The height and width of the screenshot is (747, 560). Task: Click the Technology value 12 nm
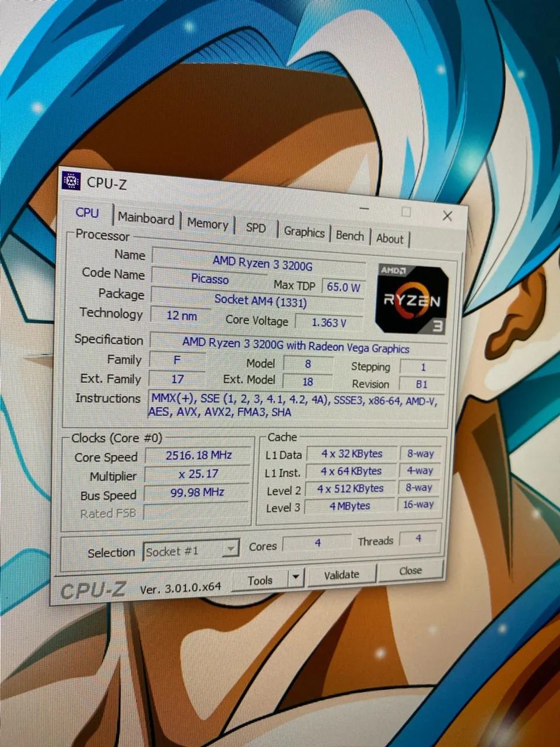point(181,316)
